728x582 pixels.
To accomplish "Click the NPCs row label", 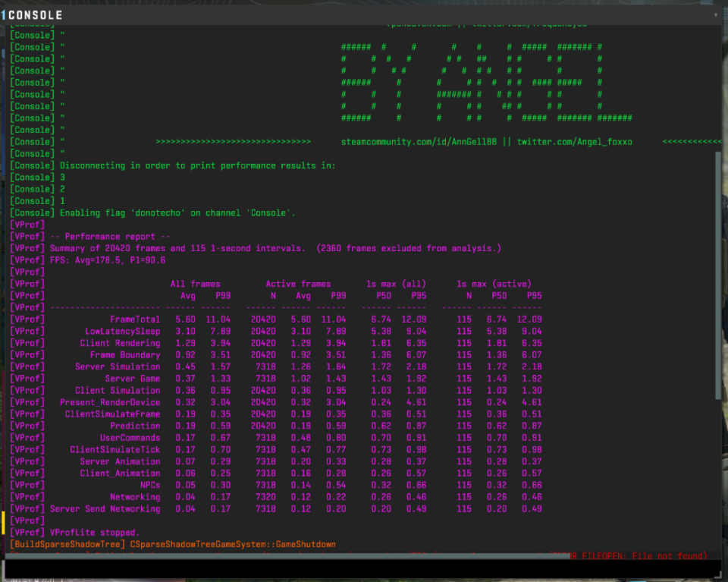I will pyautogui.click(x=150, y=485).
